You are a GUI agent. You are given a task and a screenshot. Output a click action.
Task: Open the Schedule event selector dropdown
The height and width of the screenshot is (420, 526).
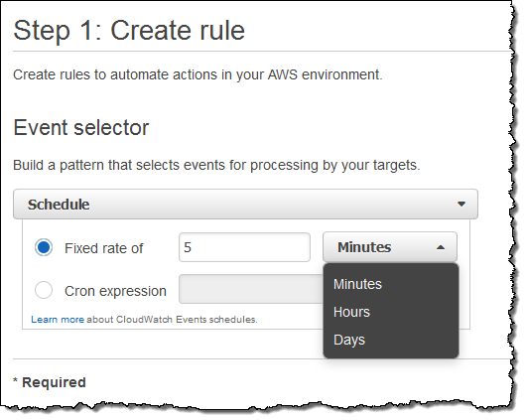pyautogui.click(x=245, y=205)
